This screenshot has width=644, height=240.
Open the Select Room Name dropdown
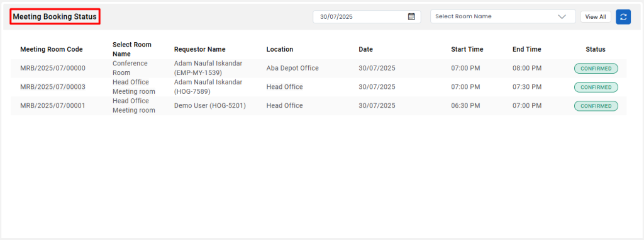[502, 16]
